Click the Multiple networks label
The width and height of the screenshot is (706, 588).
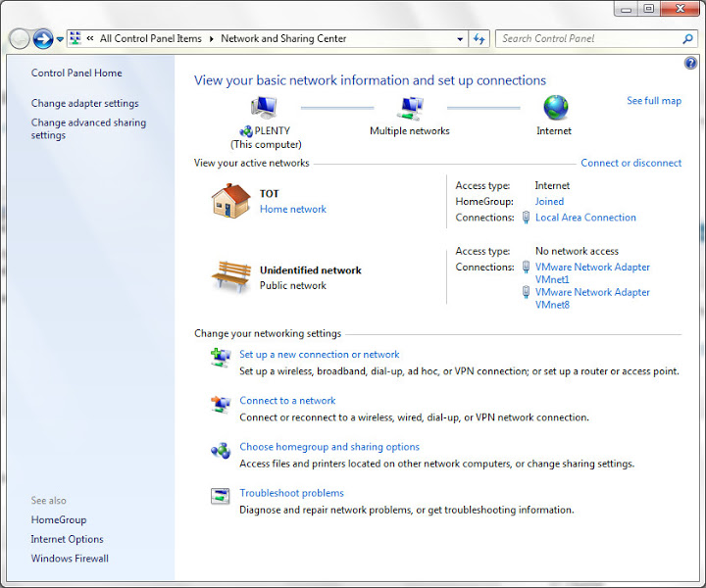point(409,131)
